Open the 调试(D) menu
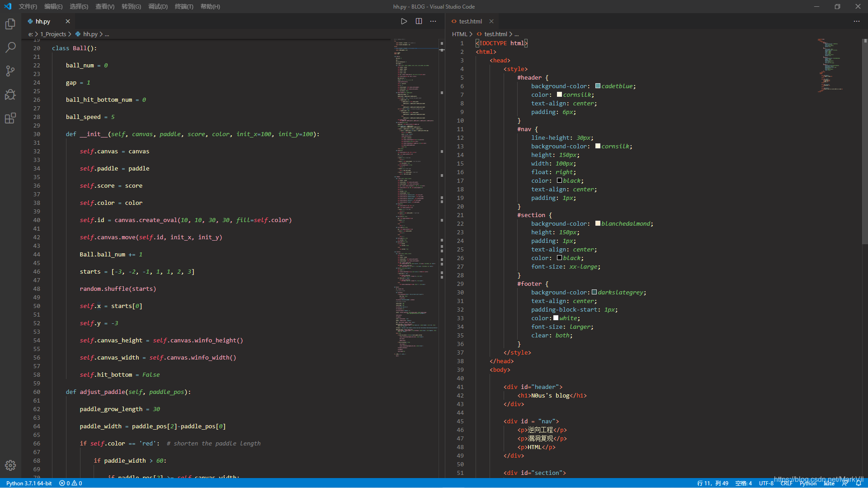Image resolution: width=868 pixels, height=488 pixels. 158,6
